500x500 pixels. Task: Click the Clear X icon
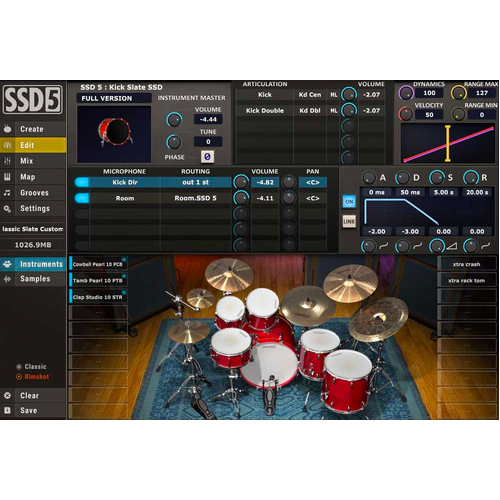(7, 396)
